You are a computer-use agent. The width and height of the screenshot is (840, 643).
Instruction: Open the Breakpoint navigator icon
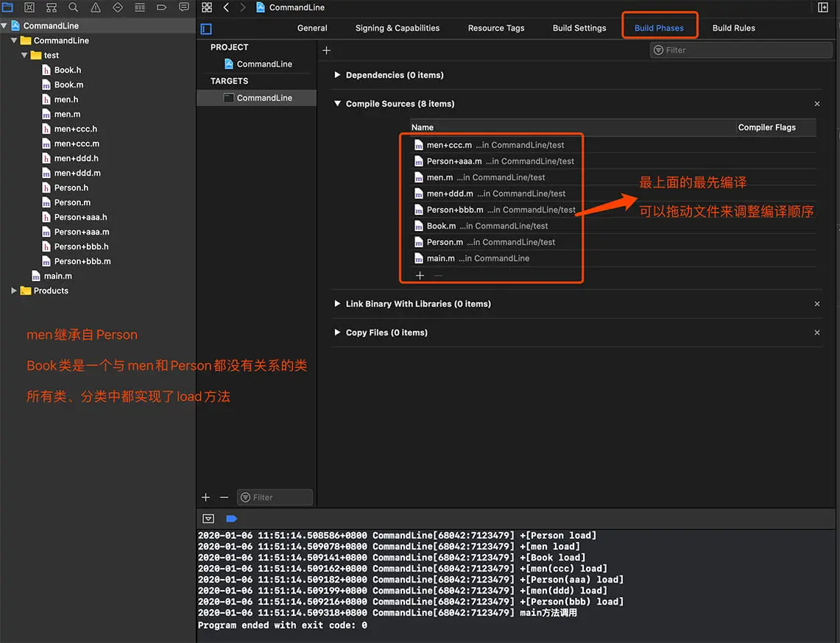click(161, 7)
